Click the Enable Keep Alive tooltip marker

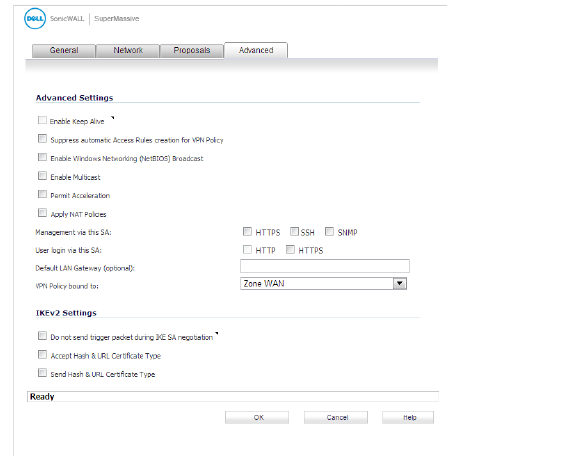[x=113, y=118]
